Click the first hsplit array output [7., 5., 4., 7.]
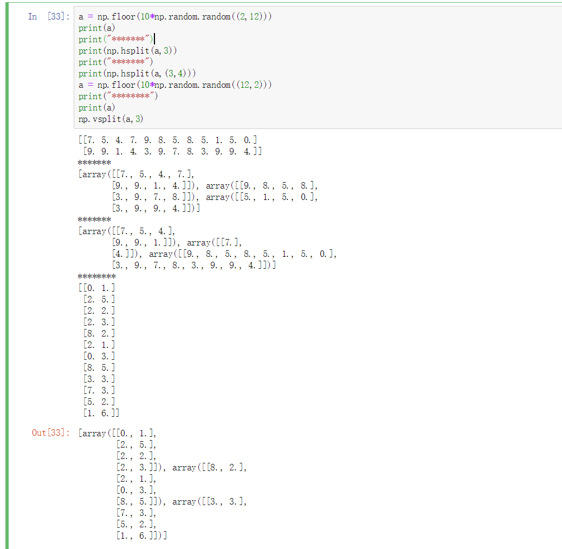The width and height of the screenshot is (562, 549). 136,175
